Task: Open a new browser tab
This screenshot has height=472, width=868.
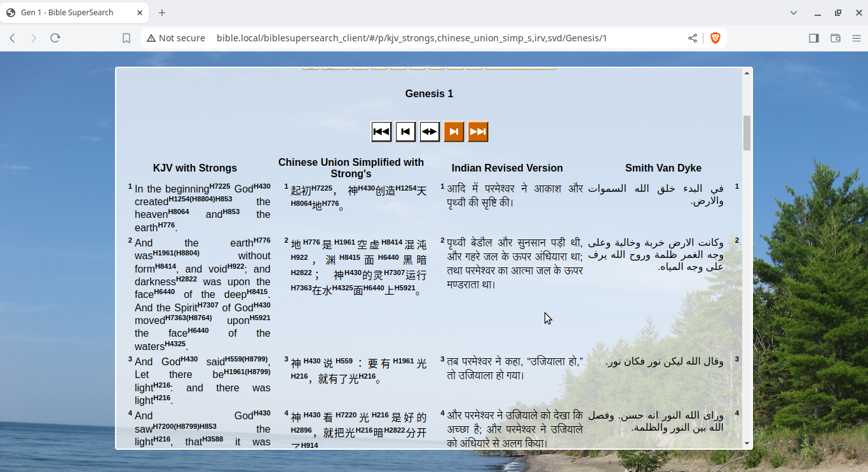Action: tap(162, 13)
